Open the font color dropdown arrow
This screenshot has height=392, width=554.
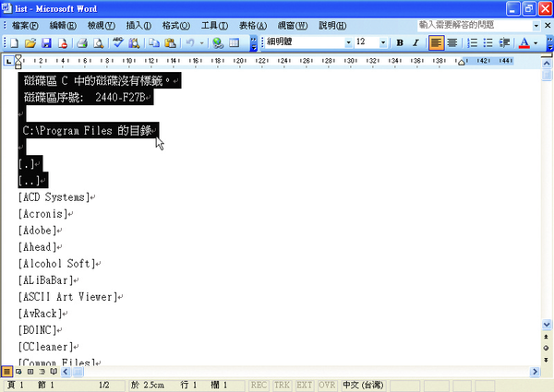536,43
